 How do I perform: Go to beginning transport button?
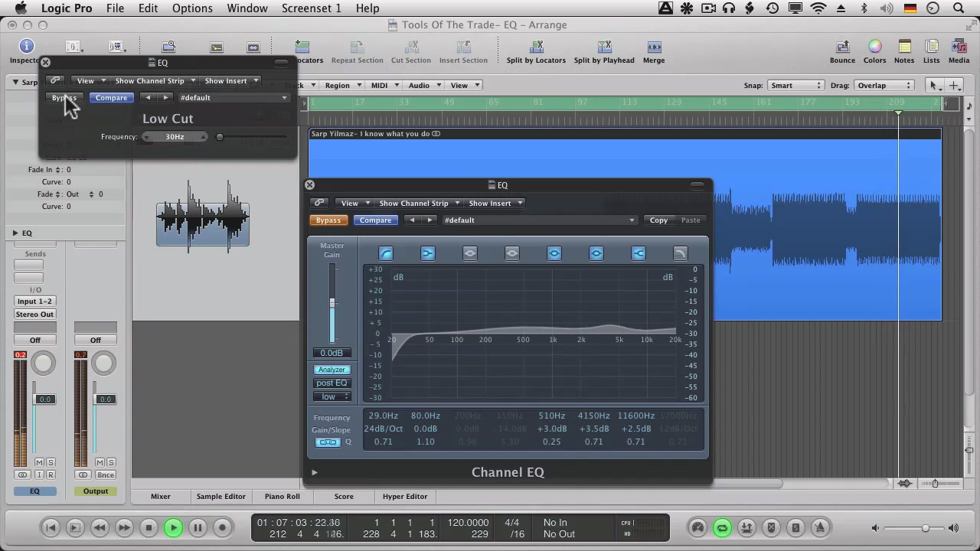pyautogui.click(x=51, y=527)
